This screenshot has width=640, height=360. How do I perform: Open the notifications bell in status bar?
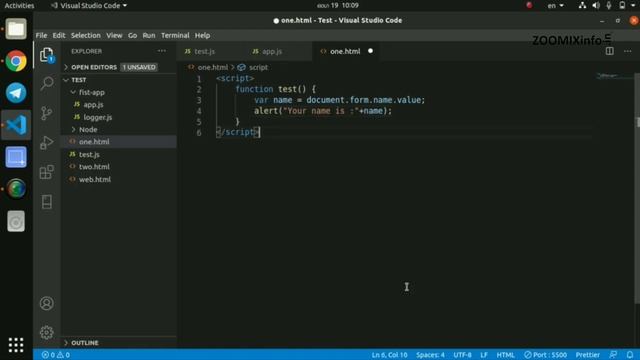tap(630, 355)
